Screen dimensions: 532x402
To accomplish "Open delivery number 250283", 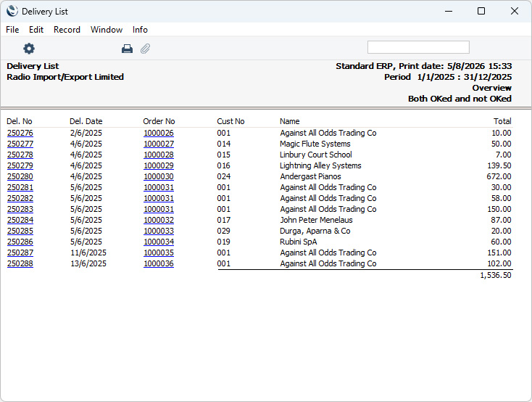I will pyautogui.click(x=20, y=209).
